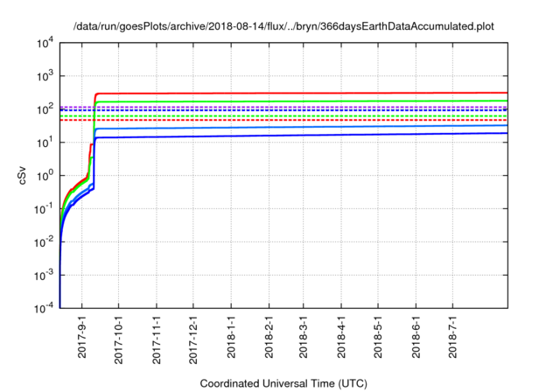
Task: Click the 2017-10-1 date tick label
Action: tap(119, 339)
